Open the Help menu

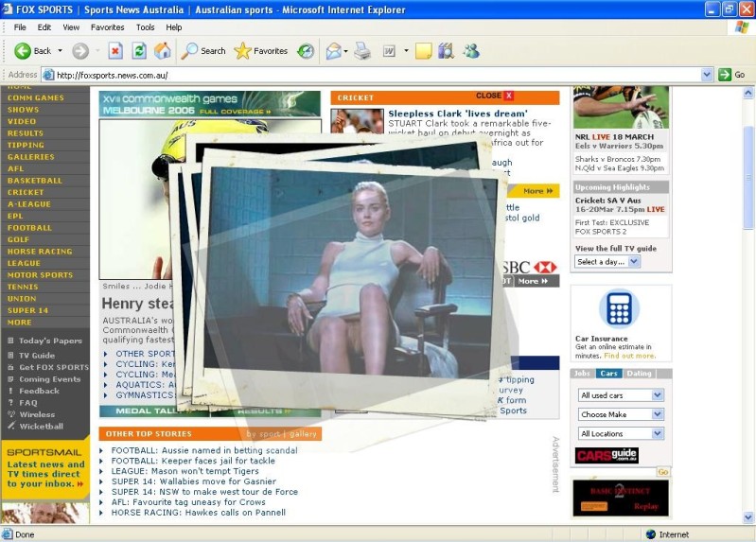point(173,27)
